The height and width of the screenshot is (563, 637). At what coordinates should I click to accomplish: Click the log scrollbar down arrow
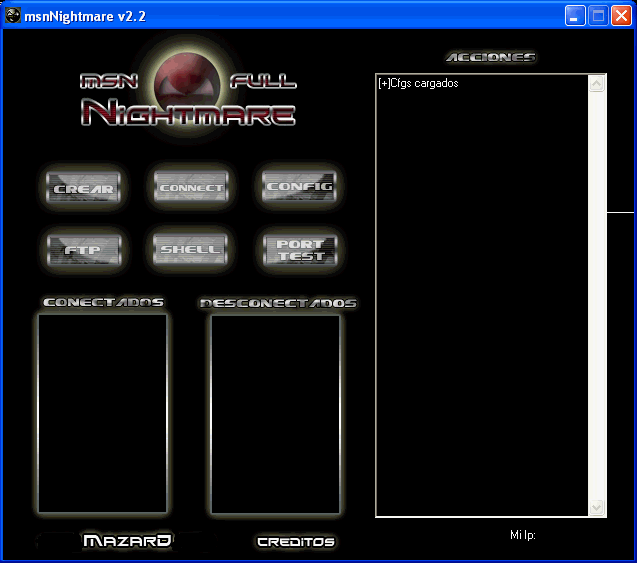click(x=597, y=508)
